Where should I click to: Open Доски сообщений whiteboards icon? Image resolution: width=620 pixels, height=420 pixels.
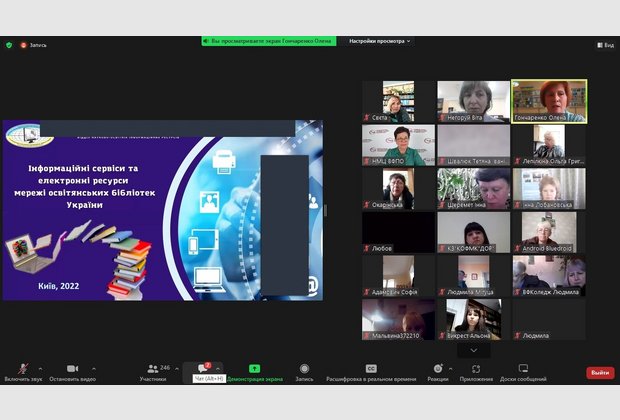(x=523, y=369)
